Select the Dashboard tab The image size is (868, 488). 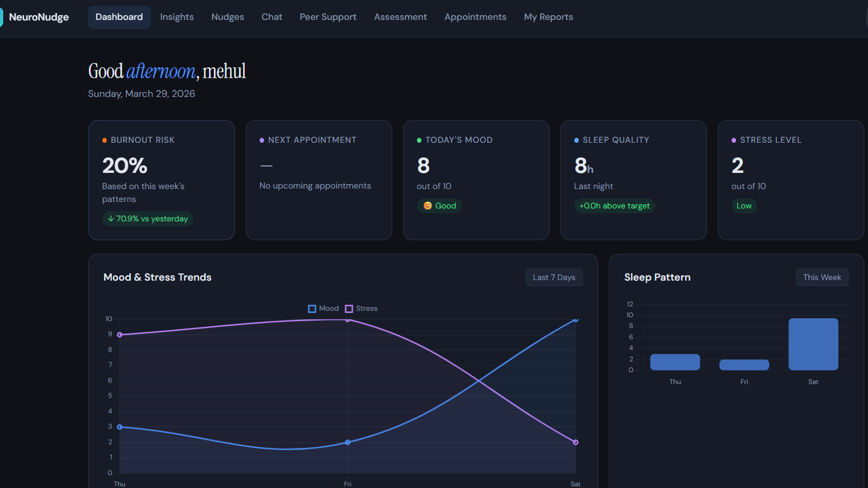coord(119,17)
